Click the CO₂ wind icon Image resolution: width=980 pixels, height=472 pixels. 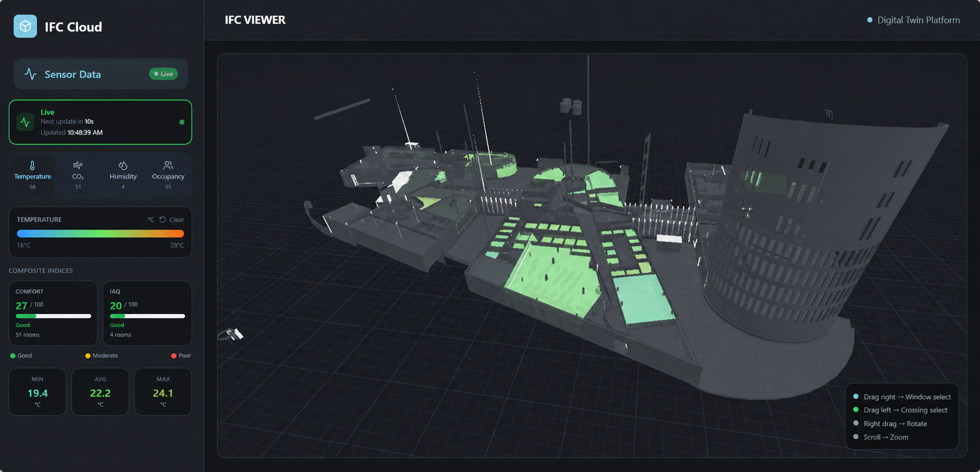pyautogui.click(x=78, y=165)
